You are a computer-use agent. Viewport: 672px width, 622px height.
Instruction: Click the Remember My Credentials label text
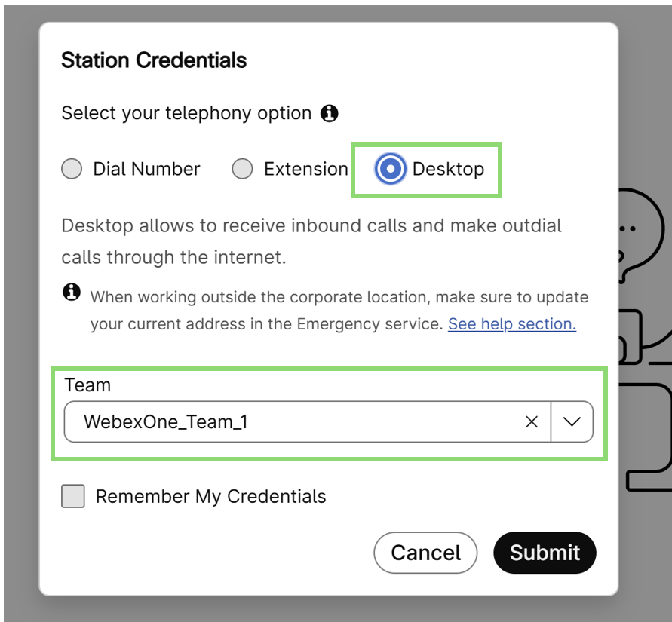[210, 497]
